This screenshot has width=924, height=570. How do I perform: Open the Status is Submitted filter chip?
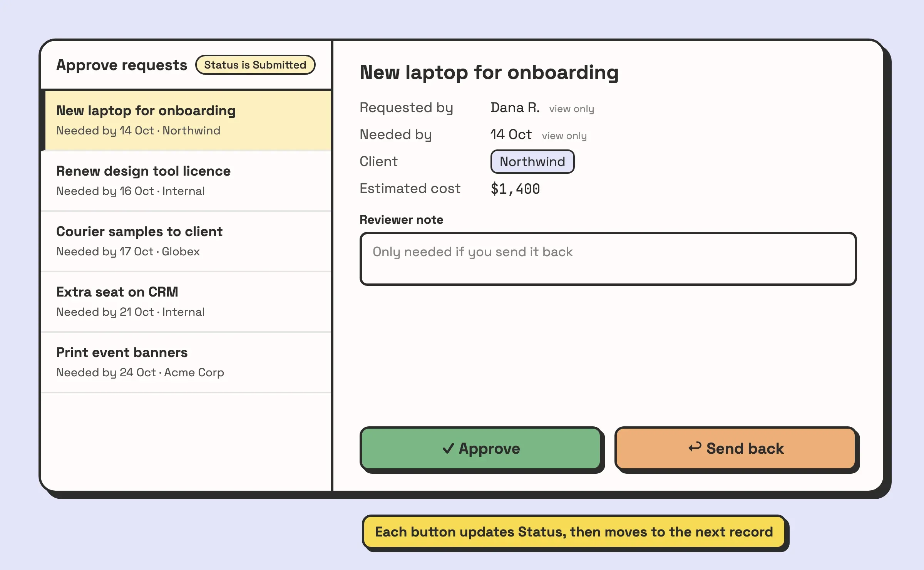(x=255, y=65)
